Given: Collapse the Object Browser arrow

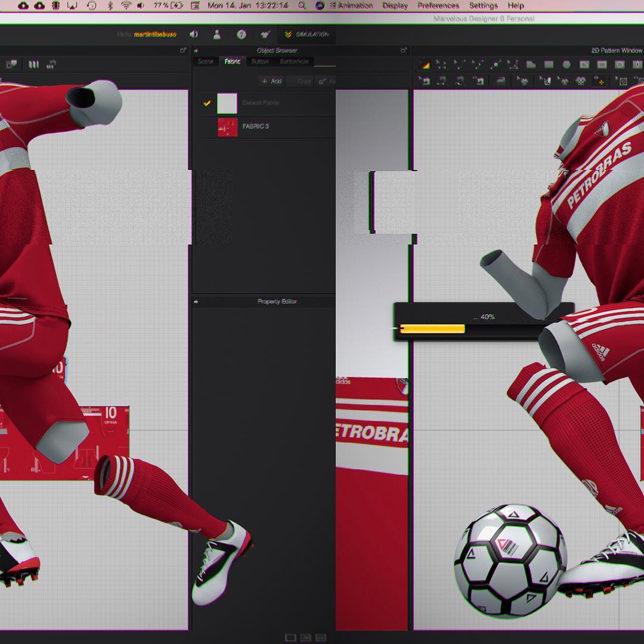Looking at the screenshot, I should coord(196,51).
